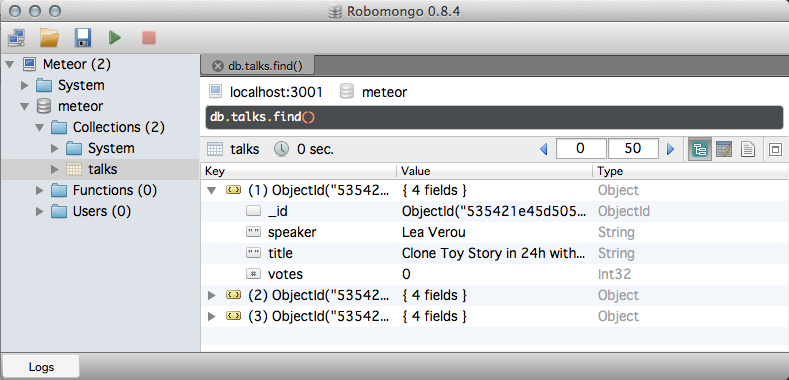The image size is (789, 380).
Task: Click the table icon beside talks in results bar
Action: coord(215,149)
